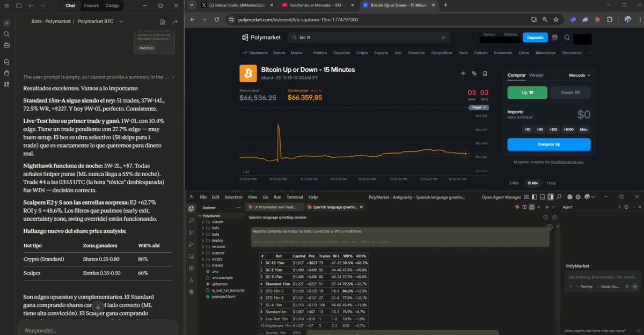Open the document icon at the Claude chat header
This screenshot has height=335, width=644.
tap(163, 22)
